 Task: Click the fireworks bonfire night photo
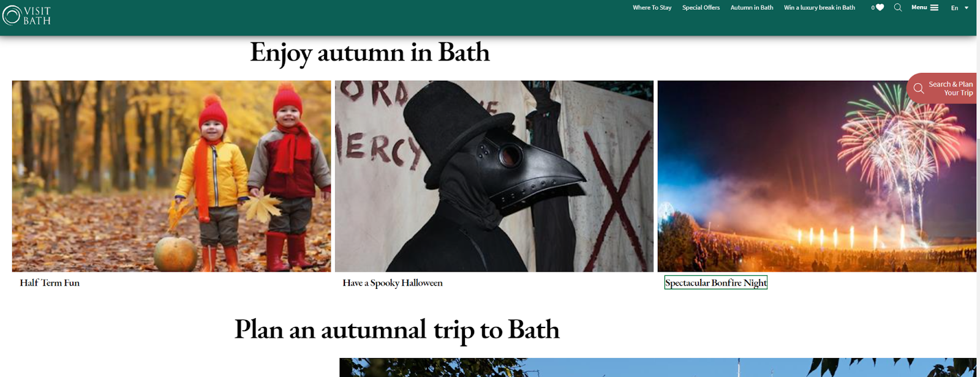tap(817, 176)
